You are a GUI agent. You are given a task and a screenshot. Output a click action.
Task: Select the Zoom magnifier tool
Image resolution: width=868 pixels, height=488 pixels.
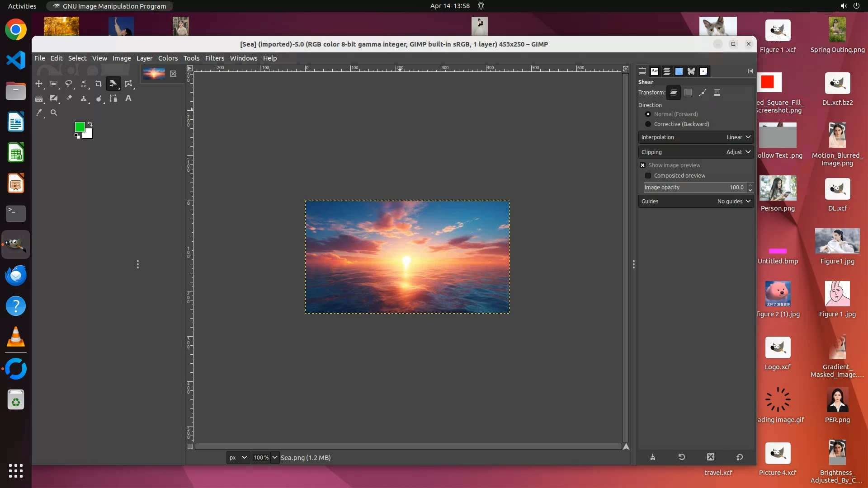(x=54, y=113)
